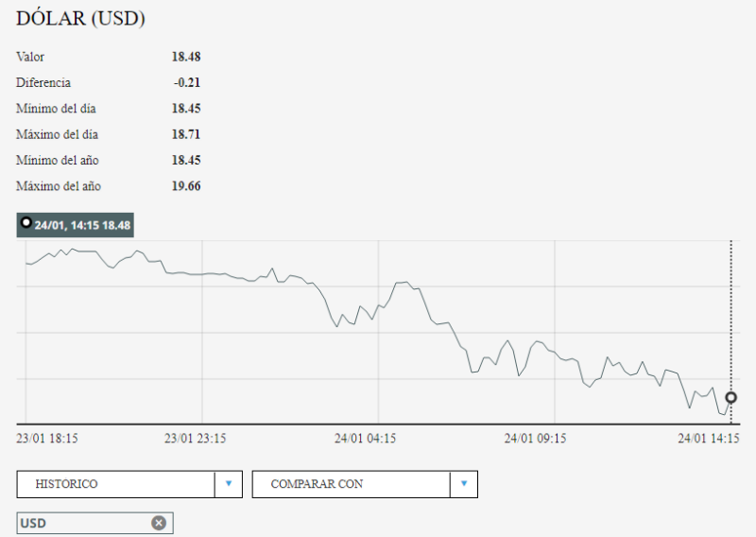Click the Diferencia label

point(43,82)
